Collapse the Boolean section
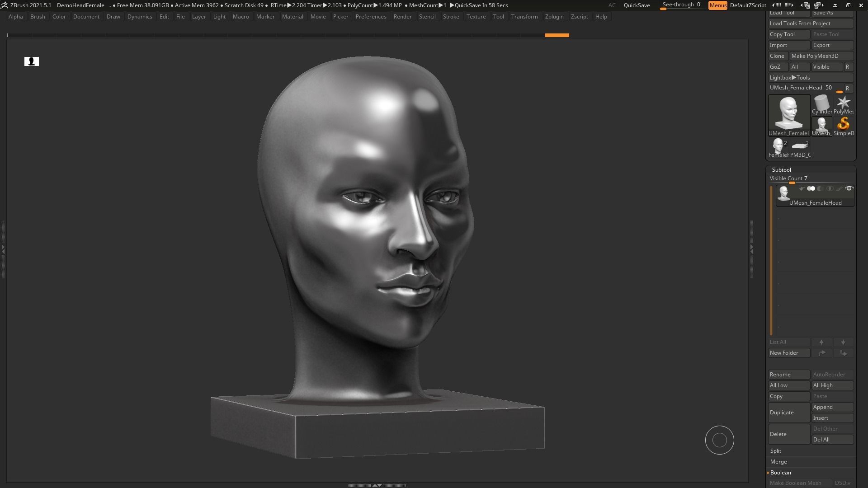This screenshot has width=868, height=488. tap(781, 473)
